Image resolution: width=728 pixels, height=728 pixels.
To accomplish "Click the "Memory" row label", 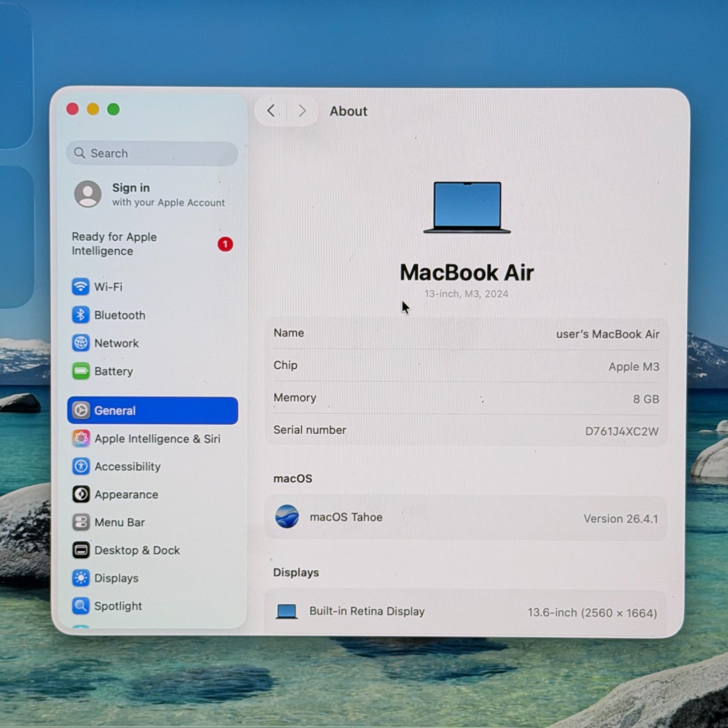I will [x=295, y=398].
